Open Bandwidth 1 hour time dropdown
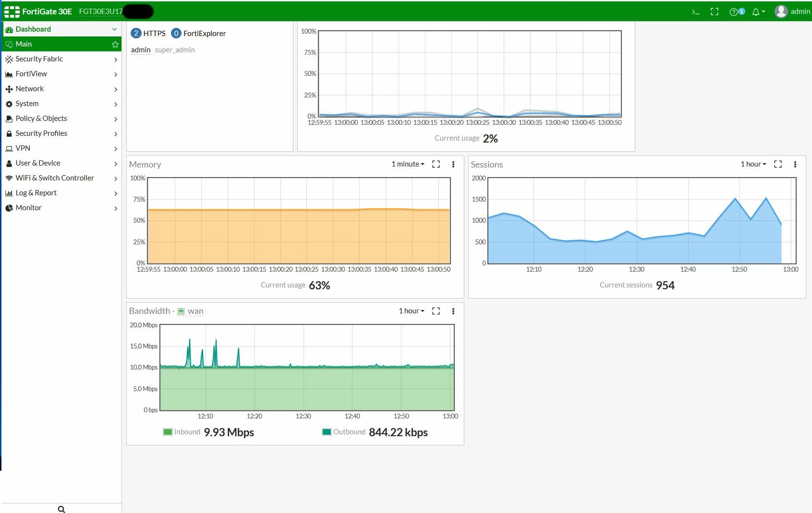Screen dimensions: 812x513 pos(412,311)
